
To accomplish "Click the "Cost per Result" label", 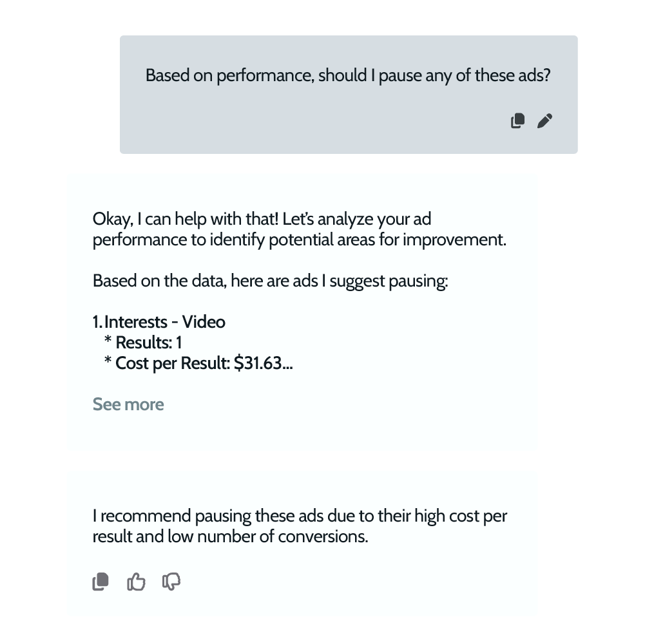I will (x=172, y=363).
